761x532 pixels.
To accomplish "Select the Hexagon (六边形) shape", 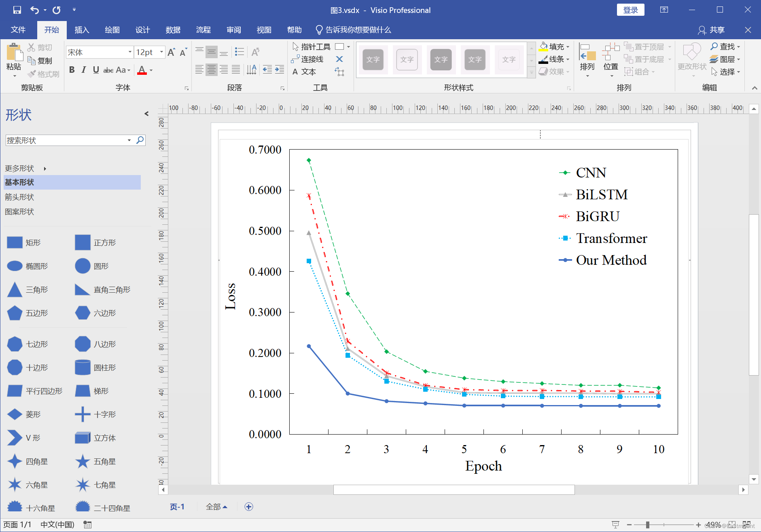I will point(83,312).
